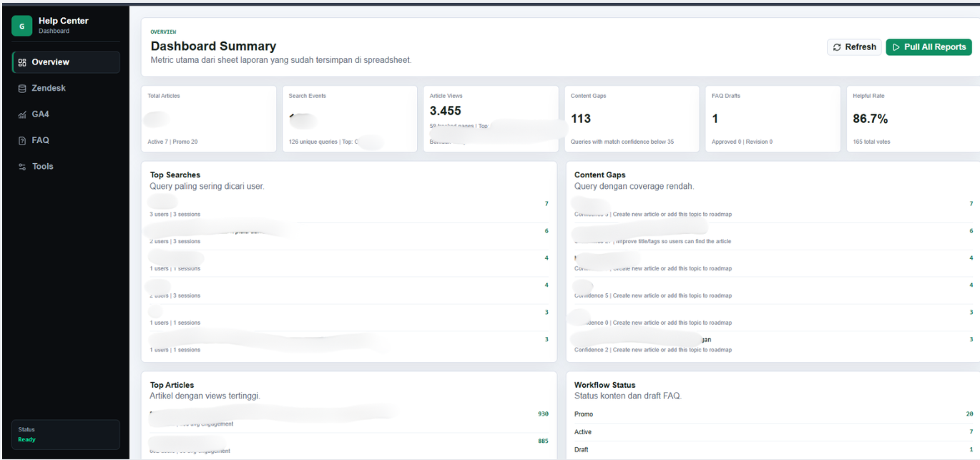The height and width of the screenshot is (460, 980).
Task: Click the play icon in Pull All Reports
Action: pyautogui.click(x=896, y=47)
